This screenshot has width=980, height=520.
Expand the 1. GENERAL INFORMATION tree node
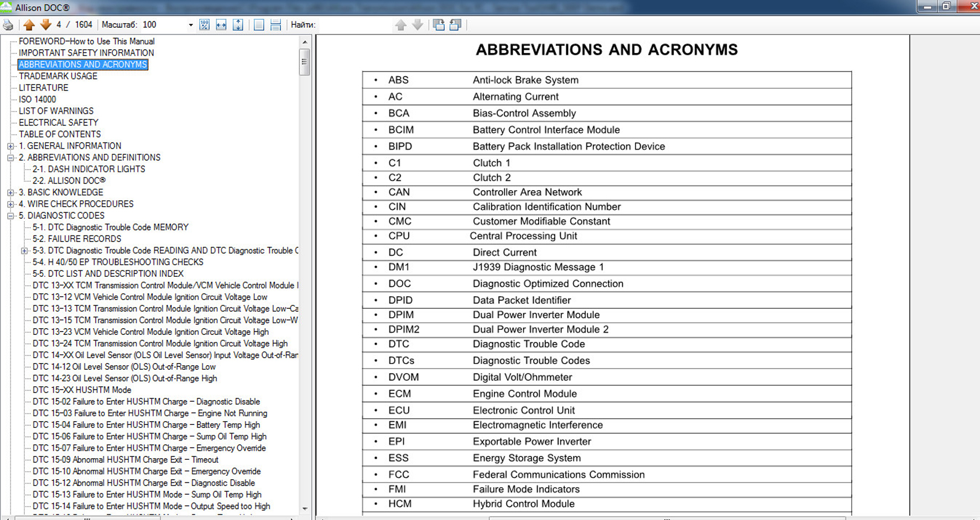11,146
